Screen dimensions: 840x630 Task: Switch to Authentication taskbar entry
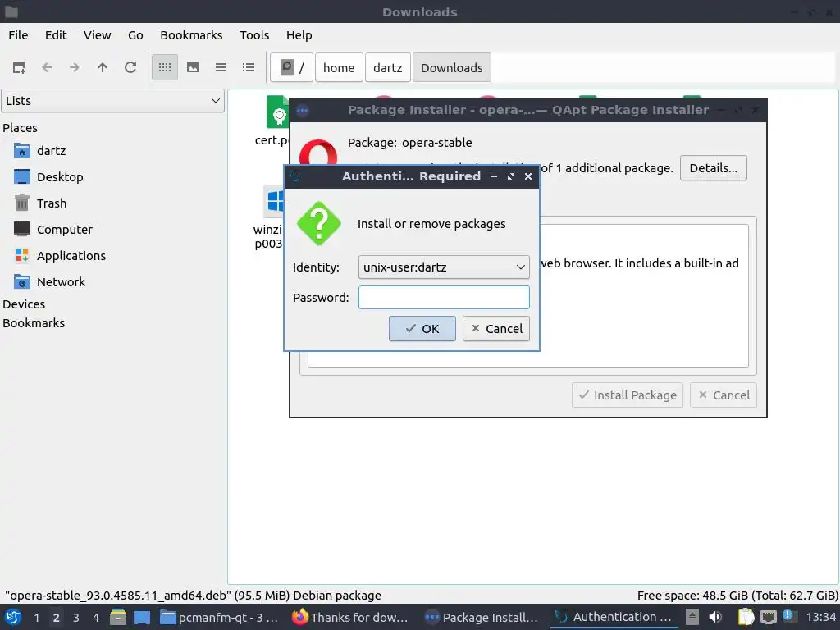(x=614, y=617)
